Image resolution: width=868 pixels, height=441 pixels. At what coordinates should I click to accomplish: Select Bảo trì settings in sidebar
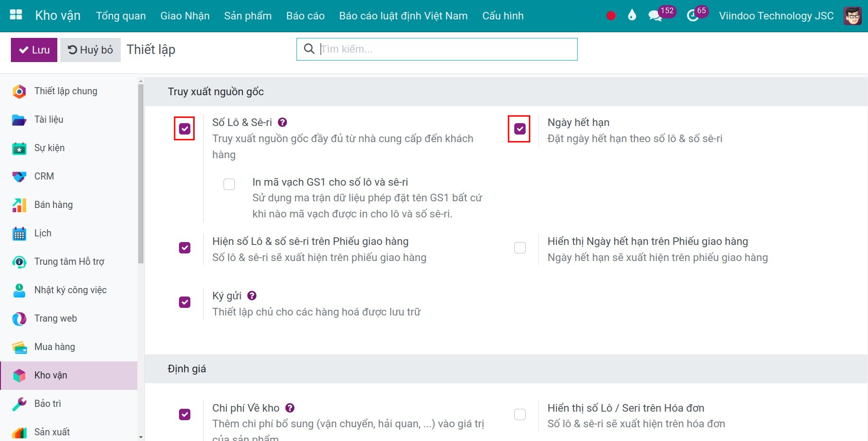pos(69,404)
